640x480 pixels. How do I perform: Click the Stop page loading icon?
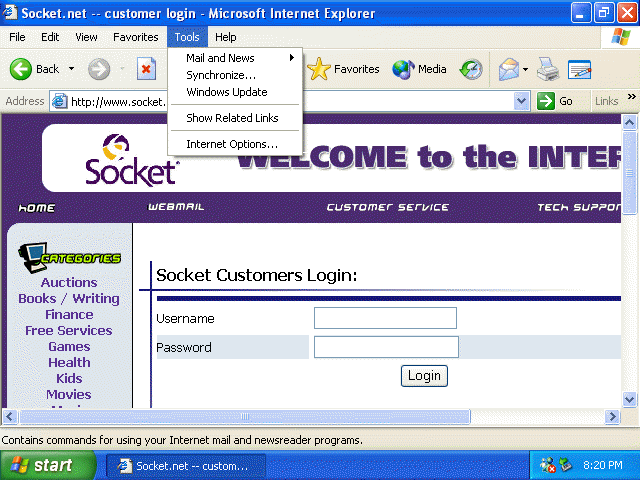click(x=146, y=69)
